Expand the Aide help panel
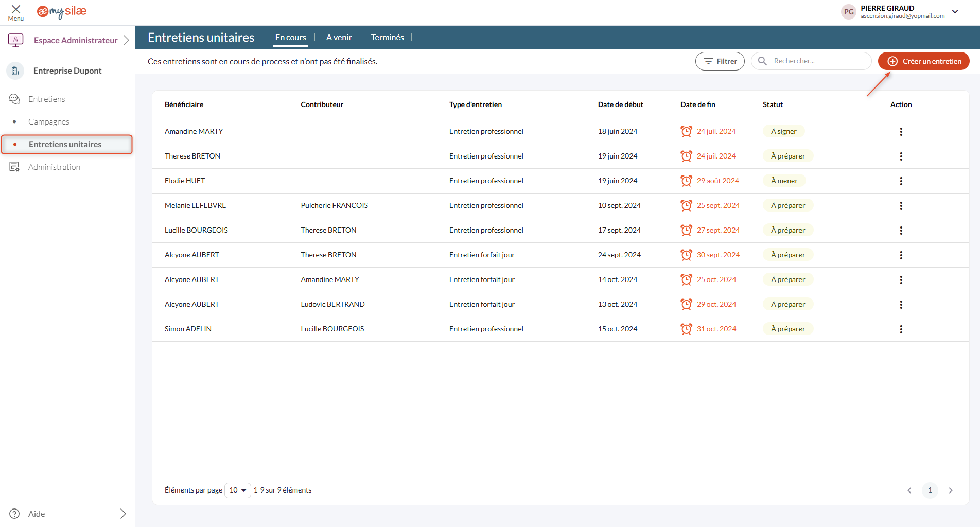The width and height of the screenshot is (980, 527). coord(122,514)
